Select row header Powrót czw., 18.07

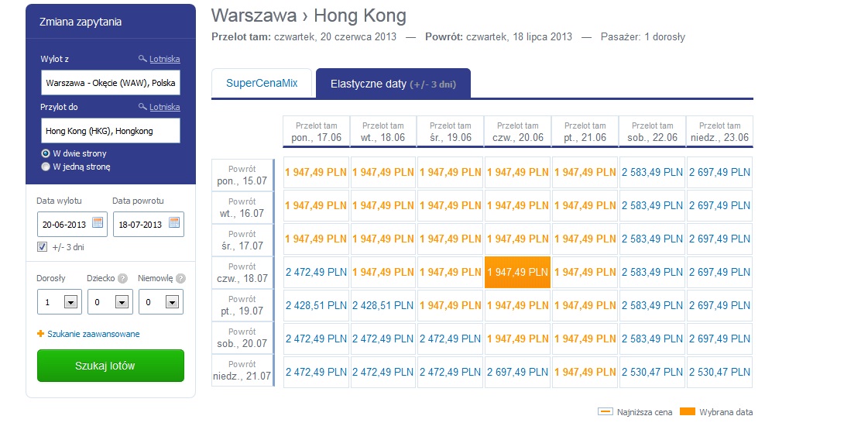click(242, 273)
